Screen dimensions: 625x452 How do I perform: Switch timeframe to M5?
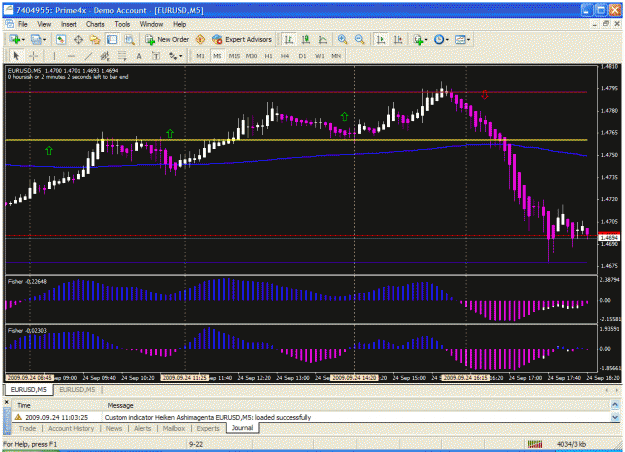217,56
